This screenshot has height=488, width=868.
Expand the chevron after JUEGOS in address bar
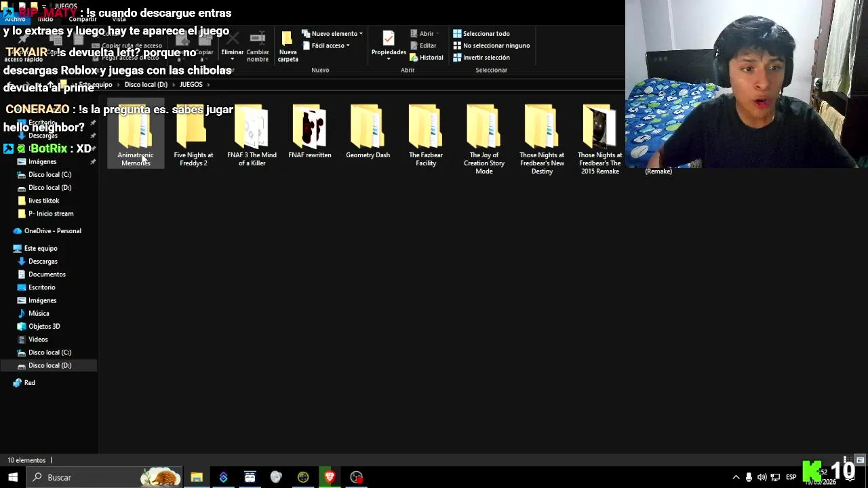click(208, 85)
